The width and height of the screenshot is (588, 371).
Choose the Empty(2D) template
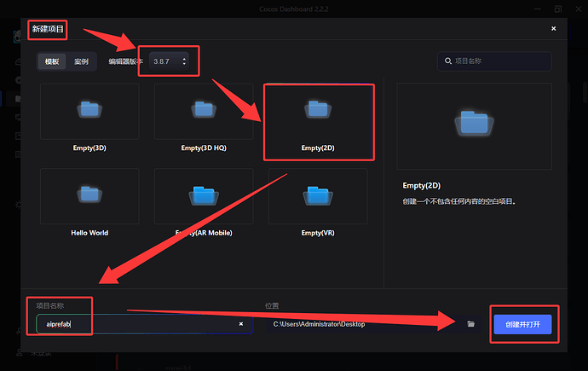coord(318,118)
